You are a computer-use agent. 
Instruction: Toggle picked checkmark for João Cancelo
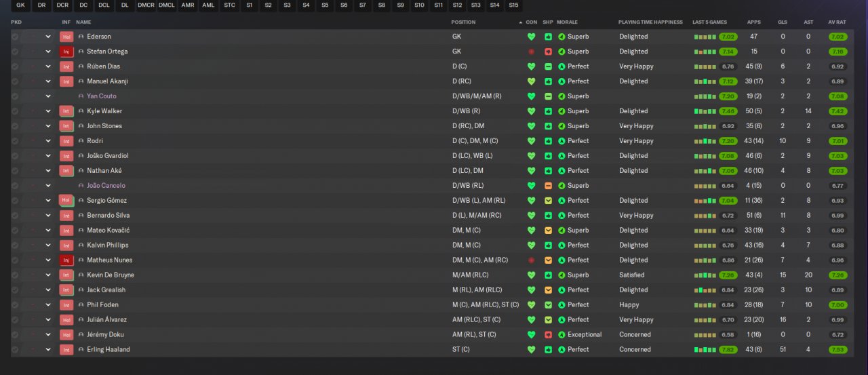point(15,186)
